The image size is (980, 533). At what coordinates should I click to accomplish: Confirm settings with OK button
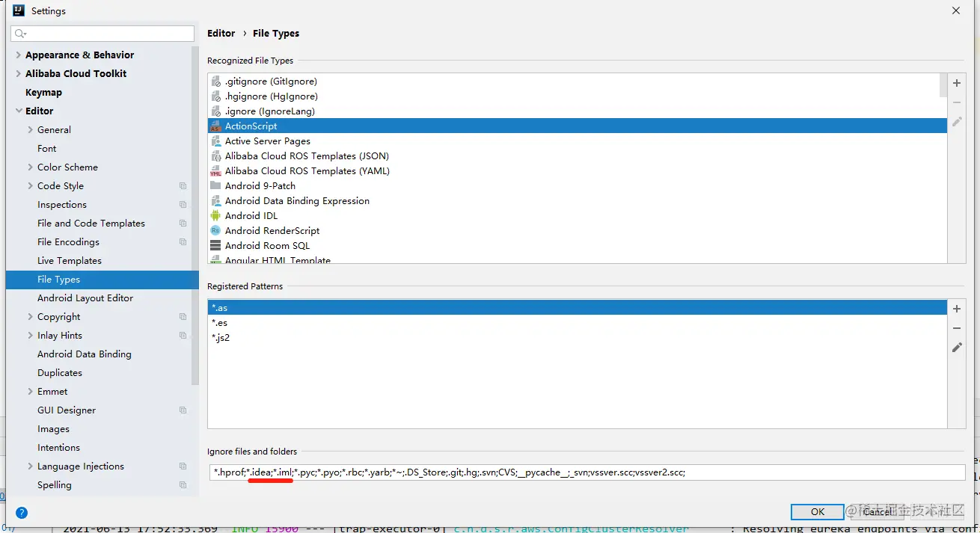click(818, 512)
